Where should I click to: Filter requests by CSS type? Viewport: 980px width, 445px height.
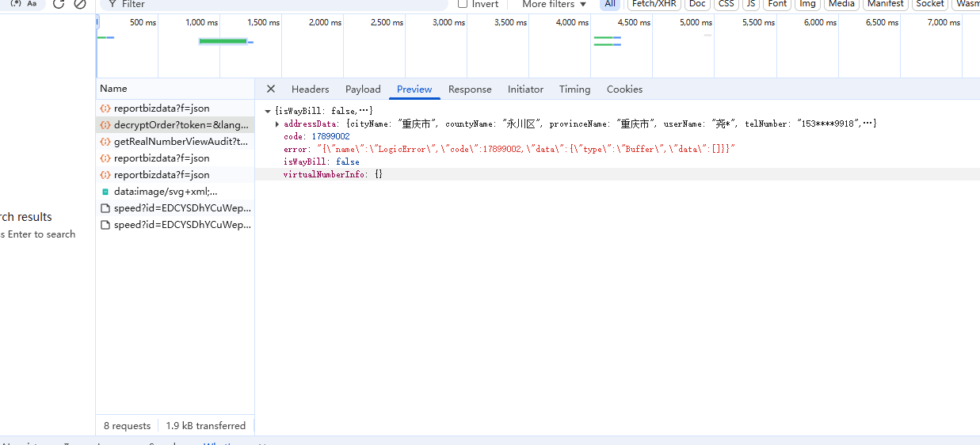click(x=726, y=4)
